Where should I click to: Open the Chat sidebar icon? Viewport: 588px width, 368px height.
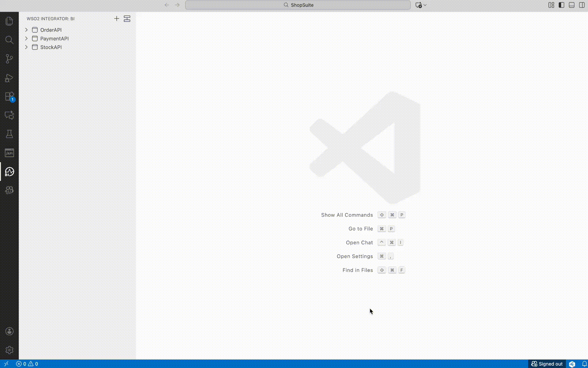pos(9,115)
